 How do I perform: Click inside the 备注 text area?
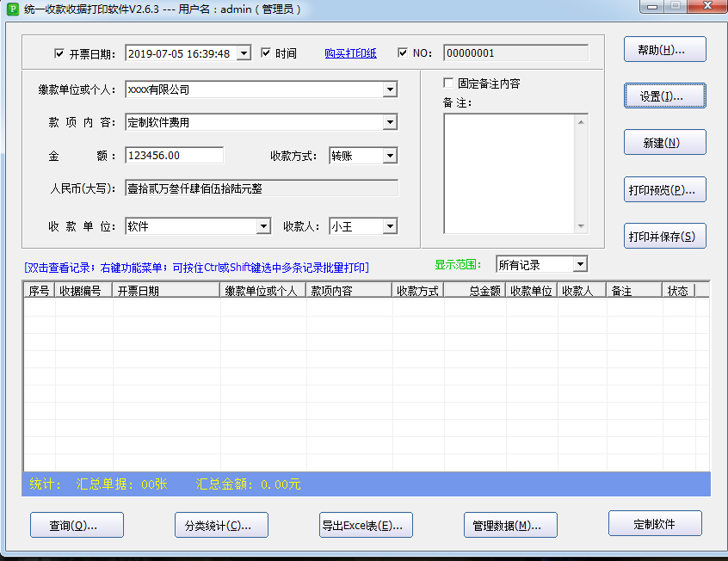[x=509, y=174]
